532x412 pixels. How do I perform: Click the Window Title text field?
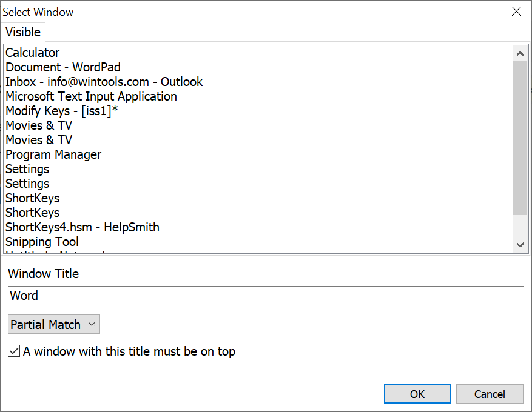pos(266,296)
